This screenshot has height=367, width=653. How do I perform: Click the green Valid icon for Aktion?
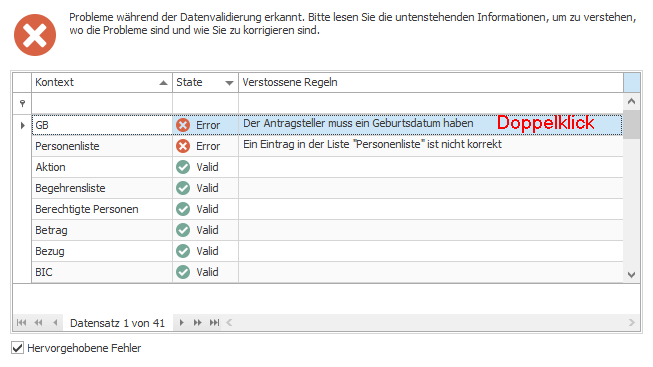[x=183, y=167]
